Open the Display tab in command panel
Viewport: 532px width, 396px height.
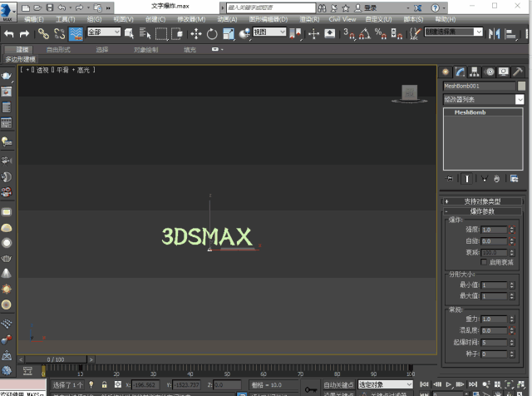click(x=504, y=72)
